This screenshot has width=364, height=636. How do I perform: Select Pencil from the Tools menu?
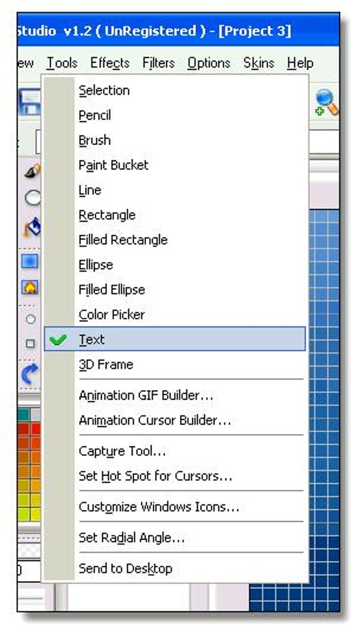click(97, 115)
